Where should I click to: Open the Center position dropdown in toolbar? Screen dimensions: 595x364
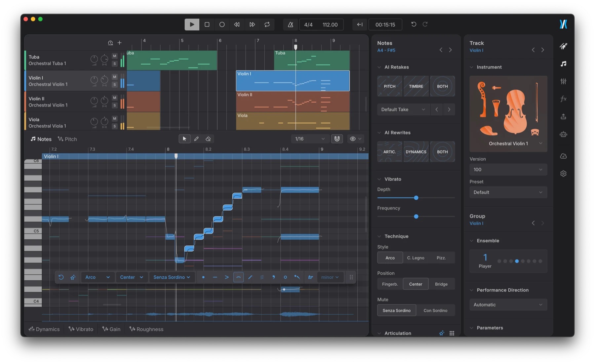(132, 277)
